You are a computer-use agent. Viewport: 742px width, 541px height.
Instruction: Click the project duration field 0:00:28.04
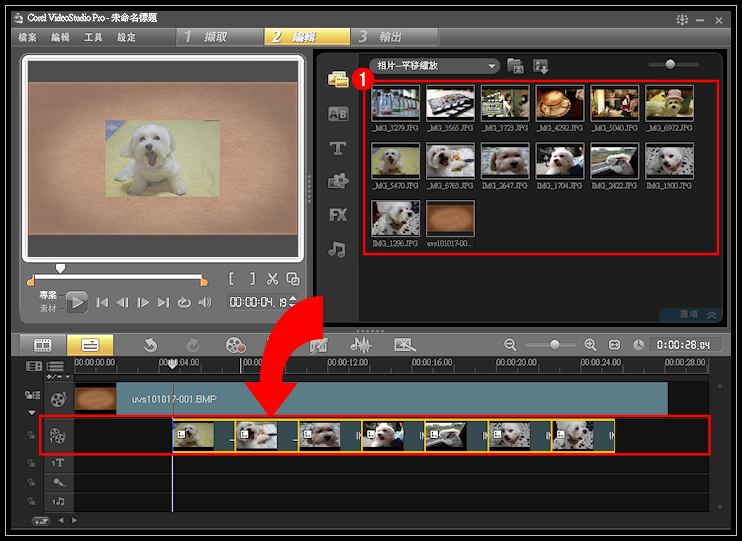[x=686, y=345]
